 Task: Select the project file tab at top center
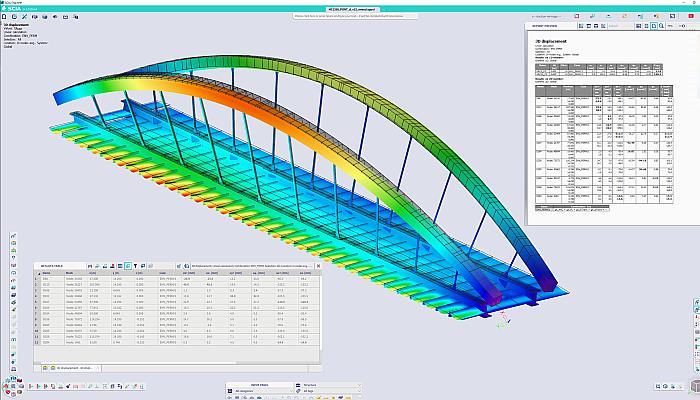[344, 8]
